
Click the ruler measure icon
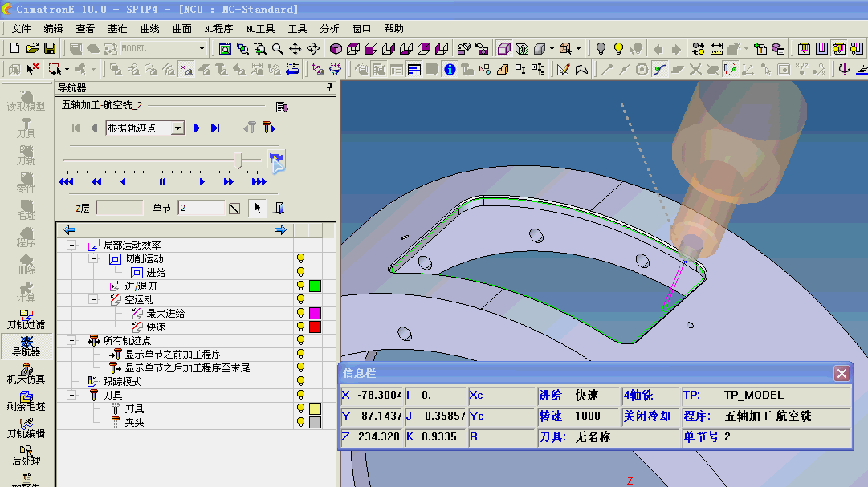coord(716,49)
